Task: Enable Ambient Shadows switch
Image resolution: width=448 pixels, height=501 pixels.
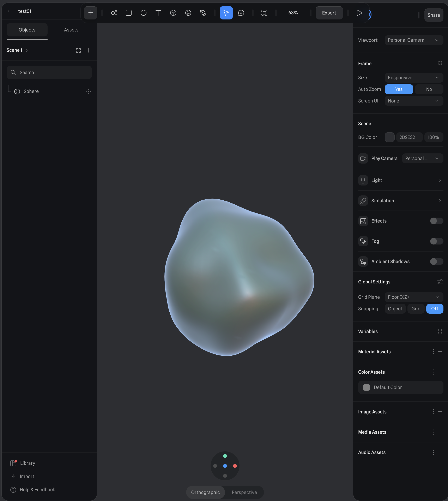Action: click(436, 261)
